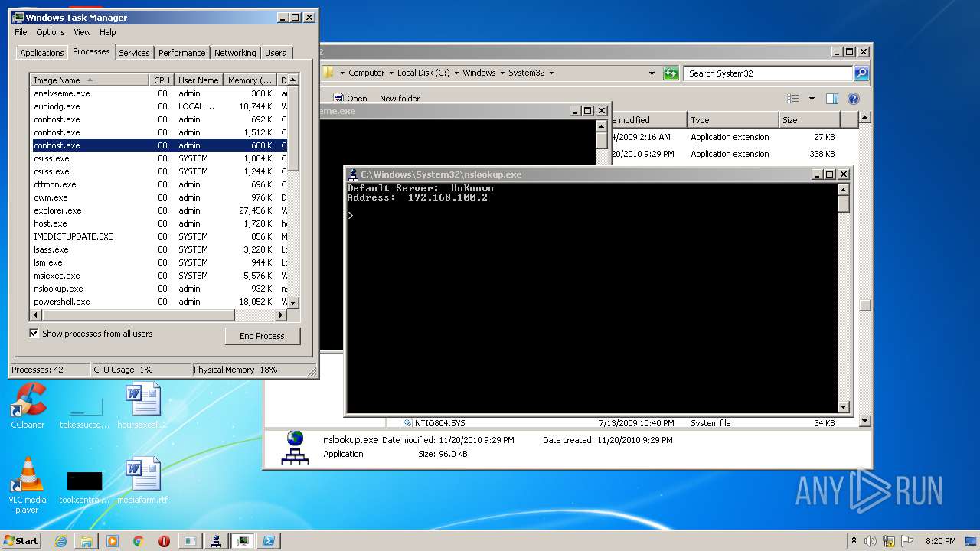Click New folder in Explorer toolbar
The image size is (980, 551).
pyautogui.click(x=400, y=99)
